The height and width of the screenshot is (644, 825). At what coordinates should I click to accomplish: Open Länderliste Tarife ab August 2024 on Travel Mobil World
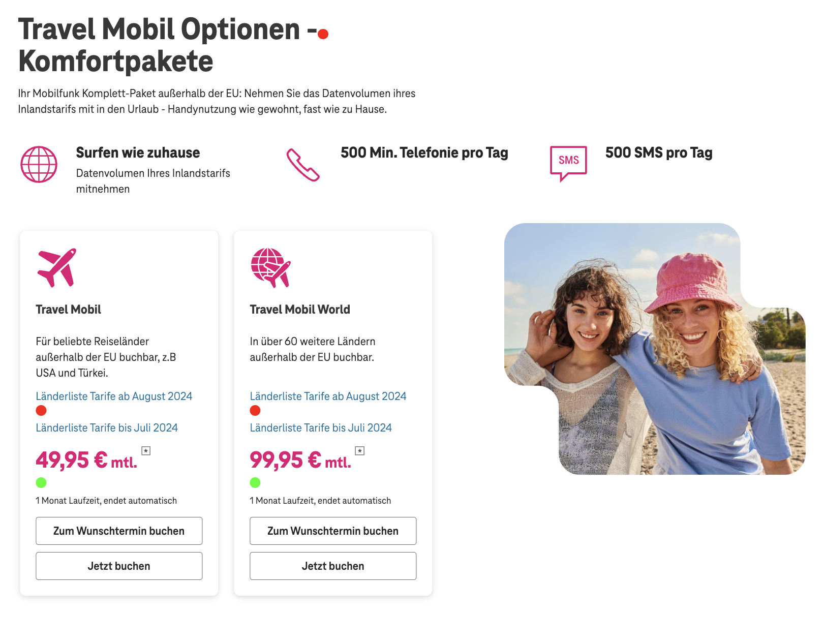(328, 396)
